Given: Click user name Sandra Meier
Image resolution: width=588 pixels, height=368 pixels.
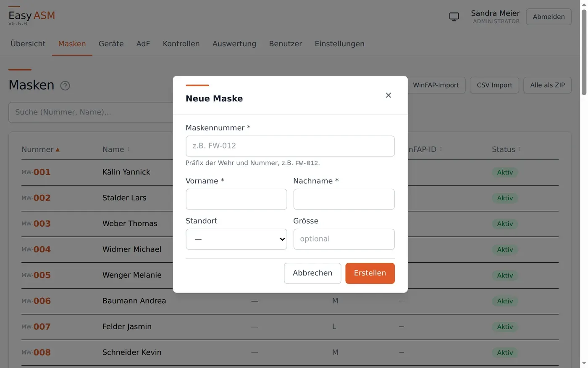Looking at the screenshot, I should (495, 13).
